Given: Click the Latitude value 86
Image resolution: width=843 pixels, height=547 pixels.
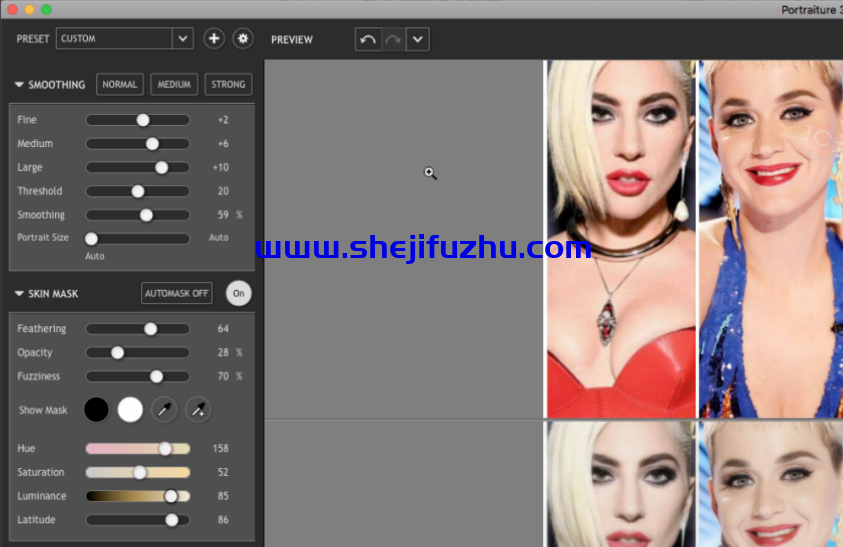Looking at the screenshot, I should click(x=223, y=520).
